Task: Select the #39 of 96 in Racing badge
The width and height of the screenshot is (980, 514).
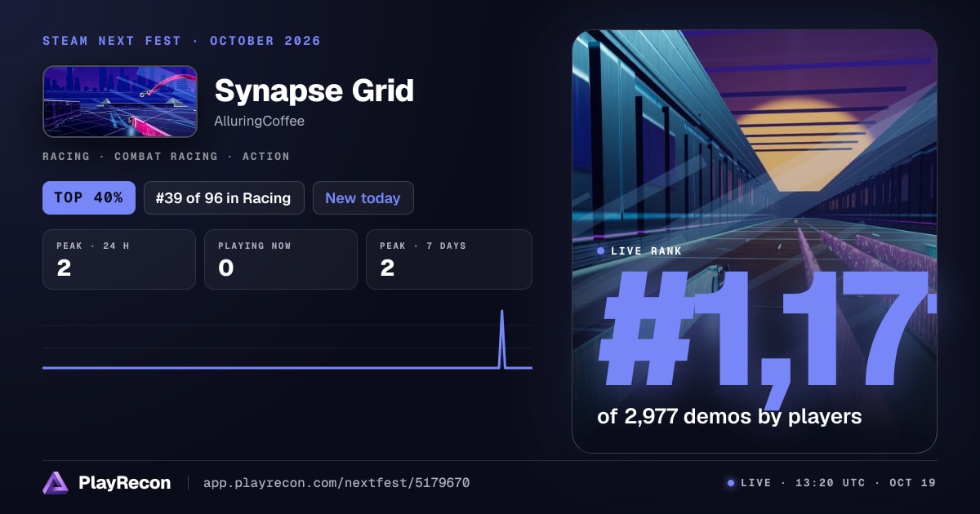Action: click(224, 198)
